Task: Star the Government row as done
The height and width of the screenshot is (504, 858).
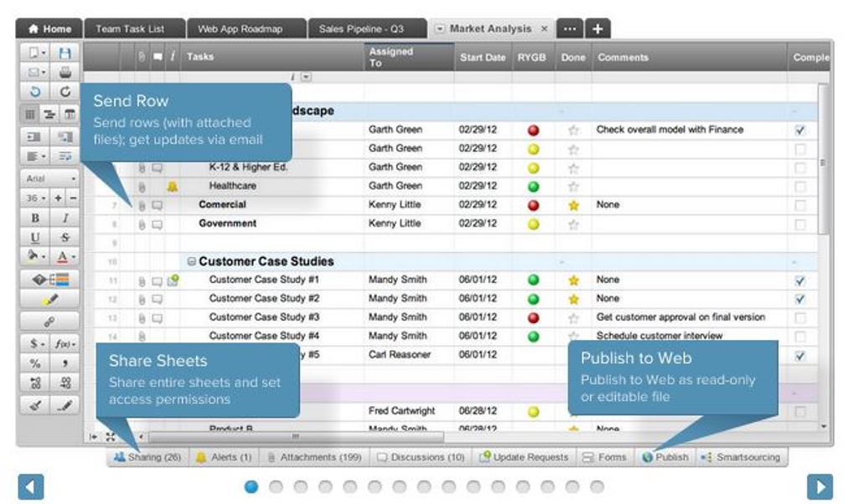Action: tap(573, 224)
